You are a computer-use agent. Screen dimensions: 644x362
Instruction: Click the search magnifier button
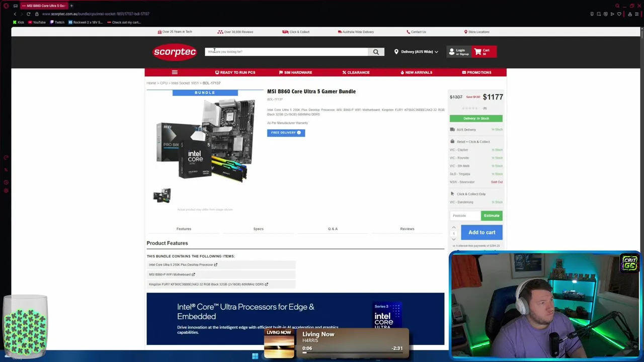[376, 52]
